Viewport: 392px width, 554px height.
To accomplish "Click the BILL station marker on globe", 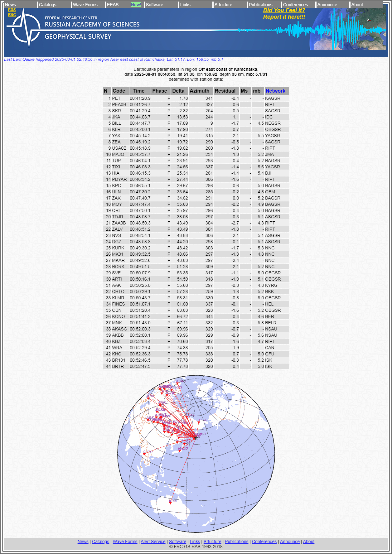I will tap(199, 422).
